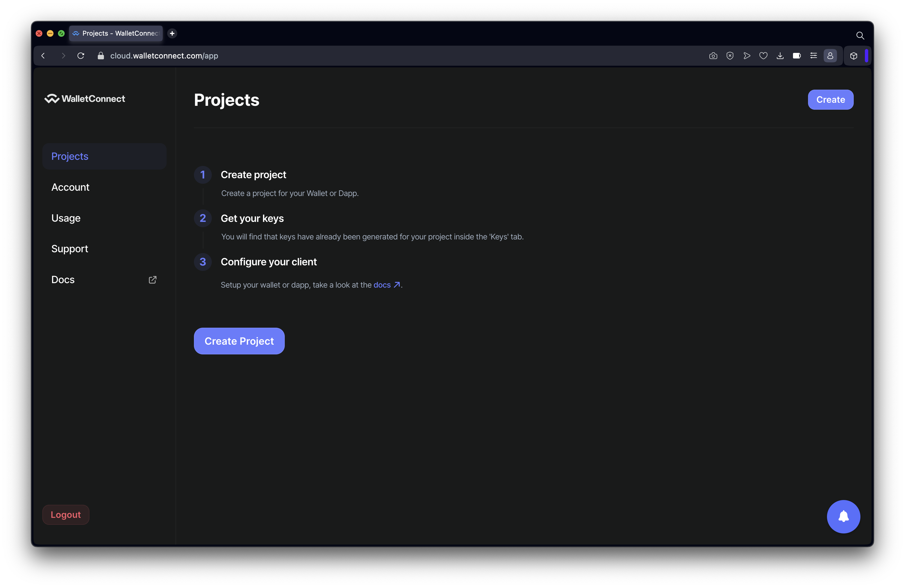905x588 pixels.
Task: Click the Projects page title
Action: (227, 100)
